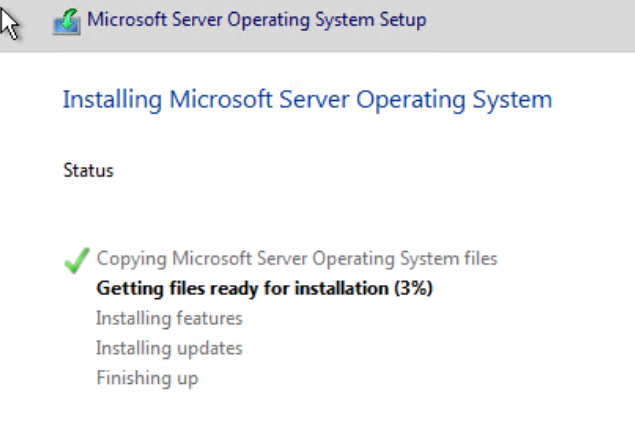Click the word files ending the Copying step

[x=478, y=259]
